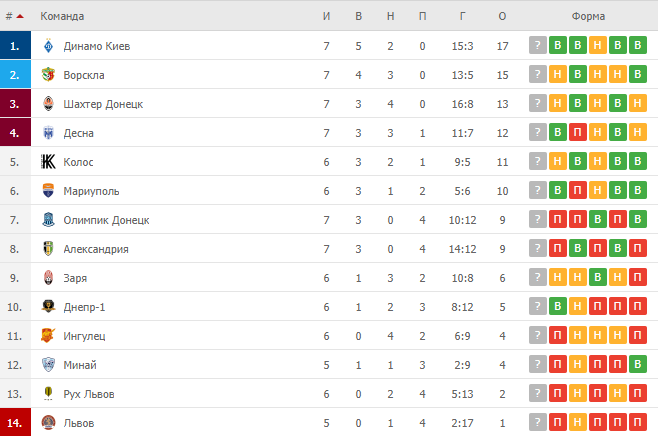Click the Dynamo Kyiv club logo
Image resolution: width=658 pixels, height=436 pixels.
(x=48, y=46)
